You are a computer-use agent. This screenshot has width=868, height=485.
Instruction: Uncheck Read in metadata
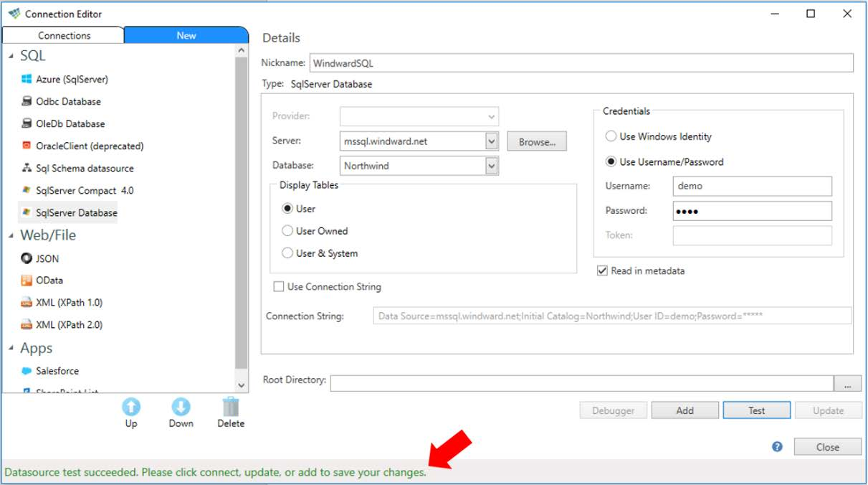(603, 270)
